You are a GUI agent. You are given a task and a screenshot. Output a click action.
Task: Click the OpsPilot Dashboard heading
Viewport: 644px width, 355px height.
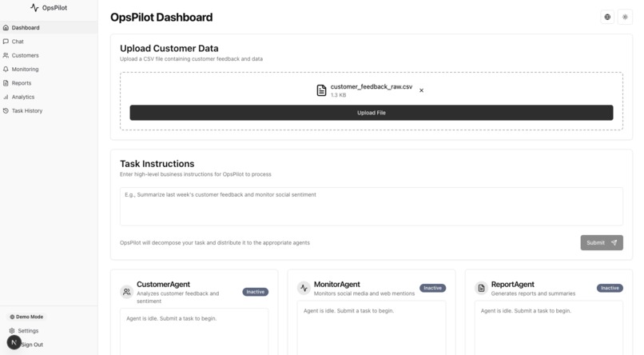(161, 18)
